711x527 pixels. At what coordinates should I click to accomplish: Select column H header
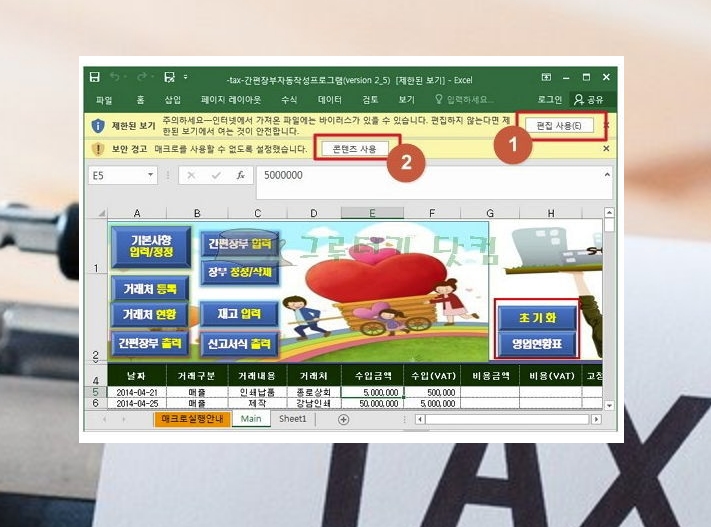[x=550, y=213]
